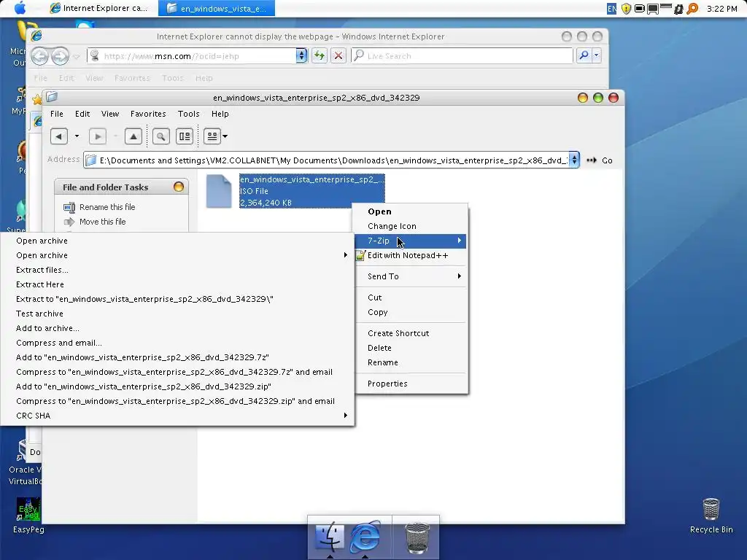Choose Change Icon from the context menu
Image resolution: width=747 pixels, height=560 pixels.
click(411, 226)
